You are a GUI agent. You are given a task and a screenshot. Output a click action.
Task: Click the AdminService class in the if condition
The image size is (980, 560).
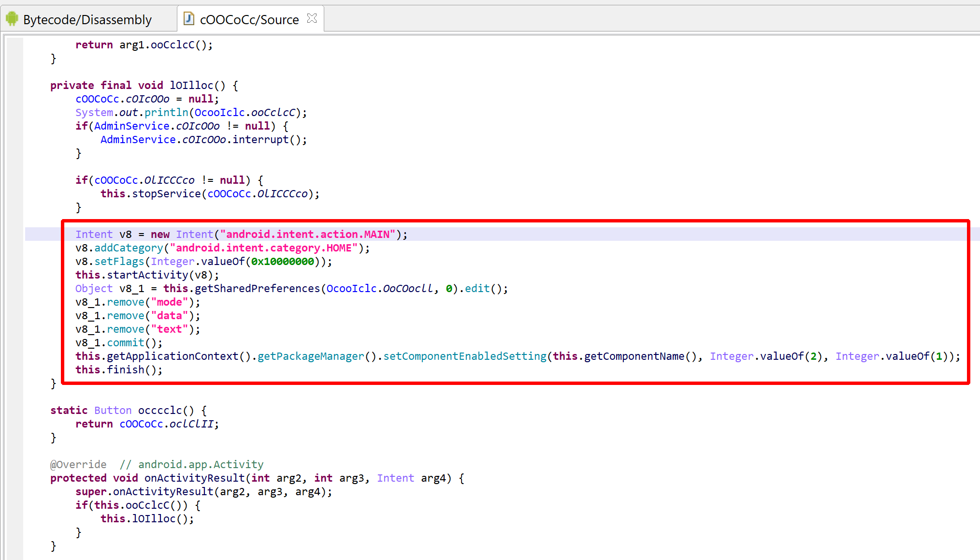pyautogui.click(x=131, y=126)
